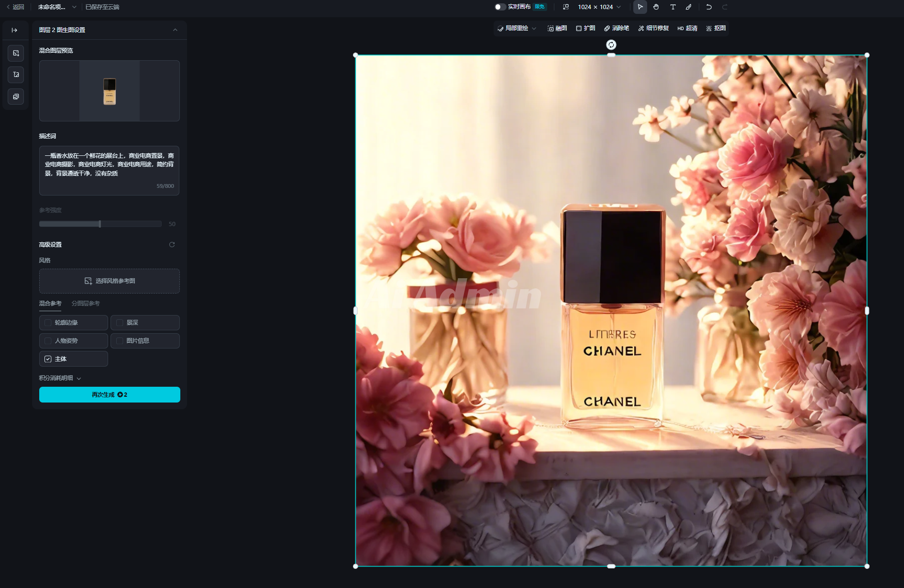Expand 积分消耗明细 details
The height and width of the screenshot is (588, 904).
[x=60, y=378]
